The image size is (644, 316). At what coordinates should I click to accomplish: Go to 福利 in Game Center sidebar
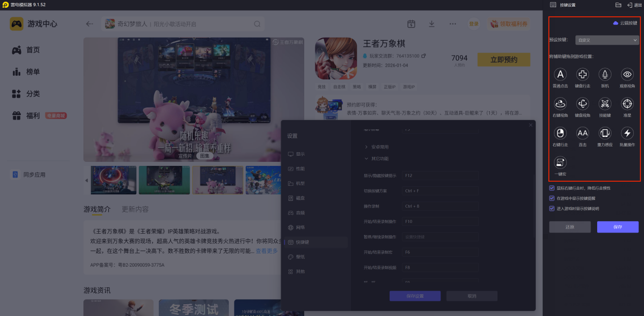pyautogui.click(x=26, y=116)
